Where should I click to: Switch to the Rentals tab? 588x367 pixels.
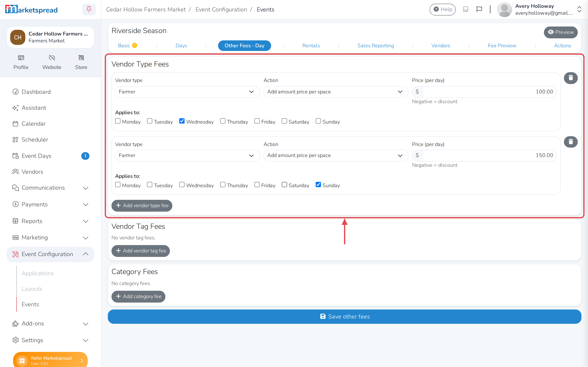click(311, 46)
